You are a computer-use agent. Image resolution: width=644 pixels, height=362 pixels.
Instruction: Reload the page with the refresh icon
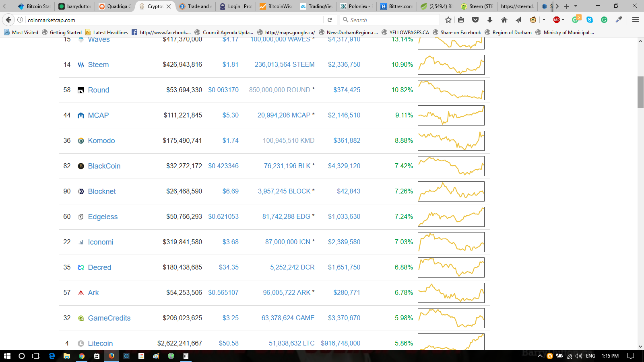tap(330, 20)
